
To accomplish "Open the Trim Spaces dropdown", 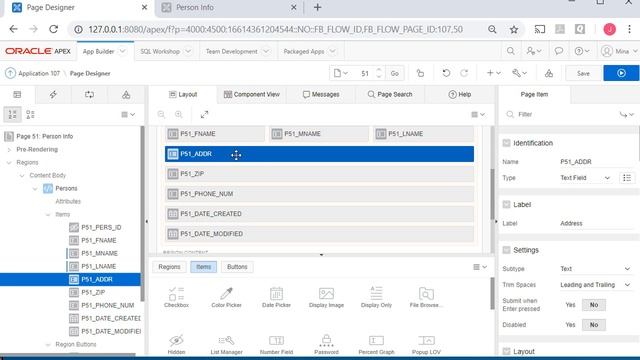I will pyautogui.click(x=596, y=285).
